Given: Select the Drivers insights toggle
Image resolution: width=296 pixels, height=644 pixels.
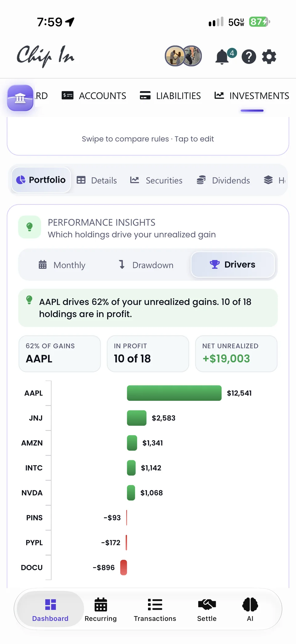Looking at the screenshot, I should tap(233, 265).
